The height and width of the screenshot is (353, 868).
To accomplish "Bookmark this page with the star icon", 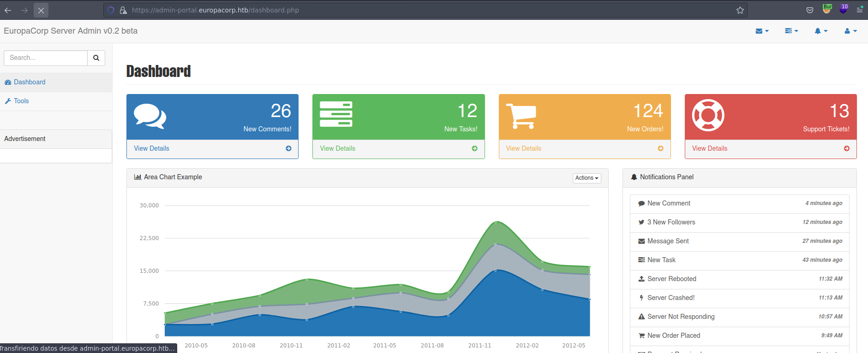I will pos(740,10).
